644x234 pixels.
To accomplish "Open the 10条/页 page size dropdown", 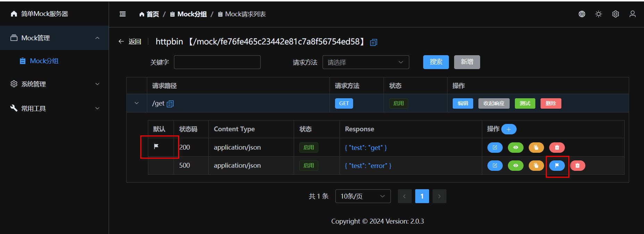I will [x=363, y=196].
